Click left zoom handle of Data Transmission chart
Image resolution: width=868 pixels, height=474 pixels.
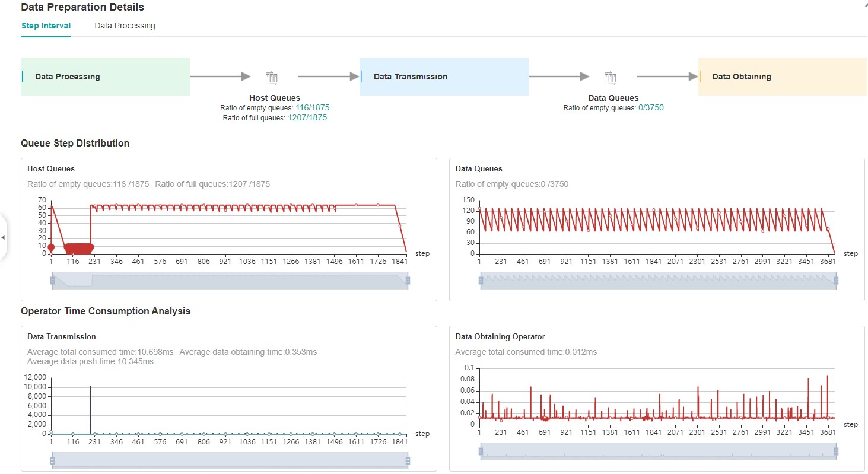point(52,461)
